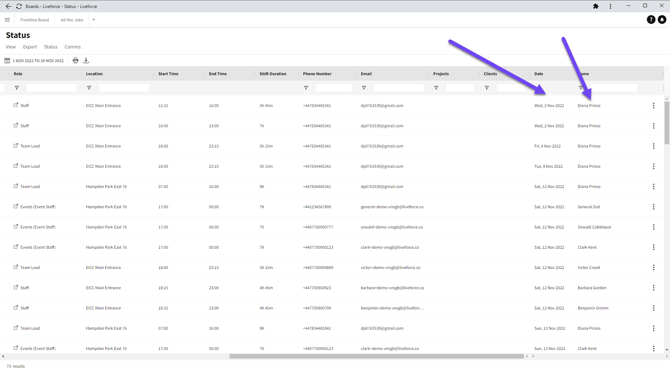
Task: Open the Fri 4 Nov Team Lead link icon
Action: pyautogui.click(x=16, y=146)
